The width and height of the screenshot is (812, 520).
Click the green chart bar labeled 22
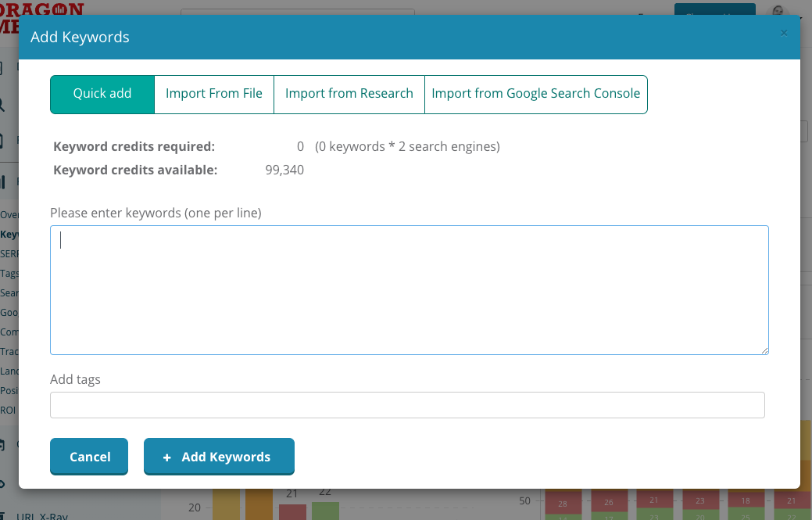click(325, 510)
